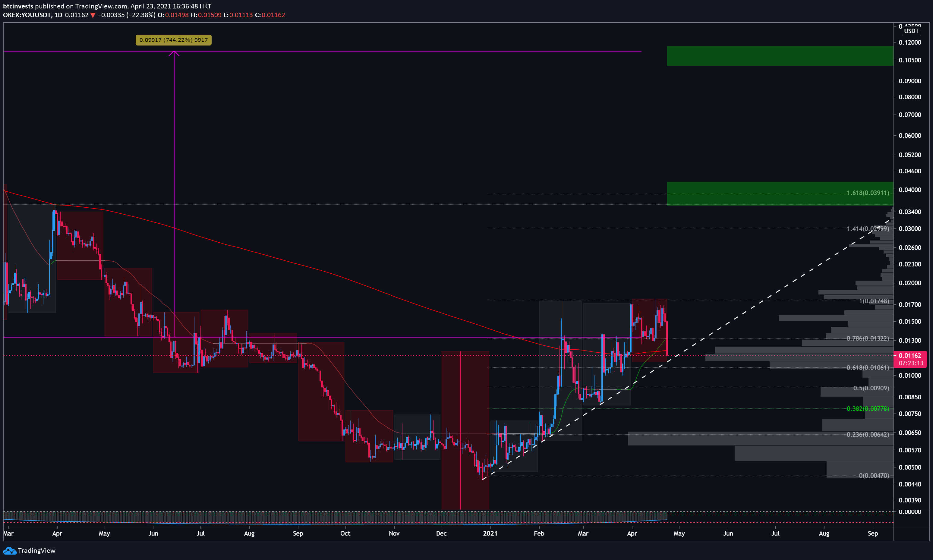Click the Fibonacci level 0.618(0.01061)

tap(868, 367)
